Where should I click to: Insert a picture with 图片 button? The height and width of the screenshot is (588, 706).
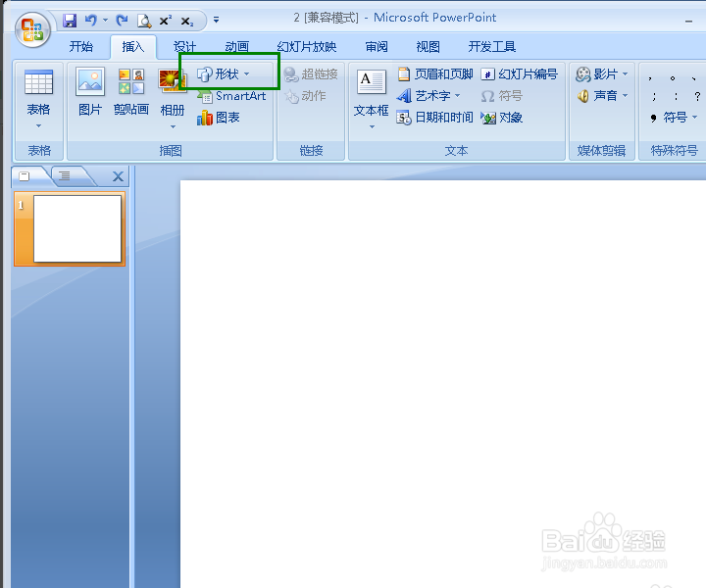coord(90,91)
